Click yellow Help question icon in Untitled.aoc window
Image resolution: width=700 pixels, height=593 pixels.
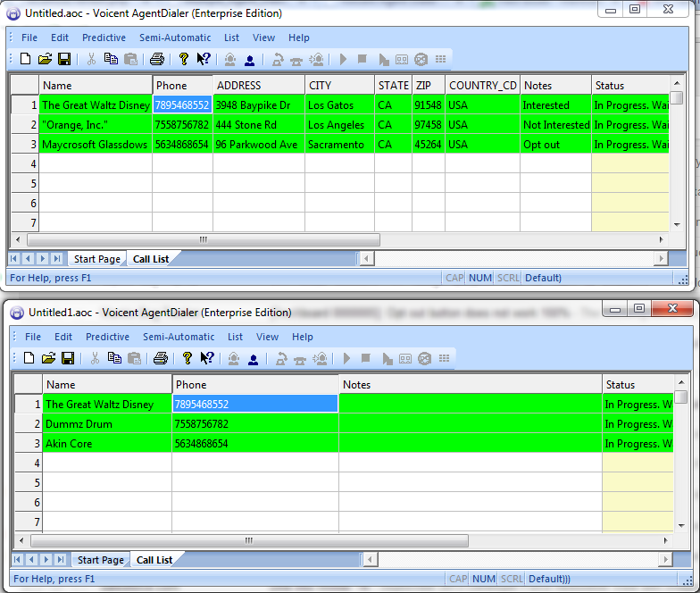184,59
